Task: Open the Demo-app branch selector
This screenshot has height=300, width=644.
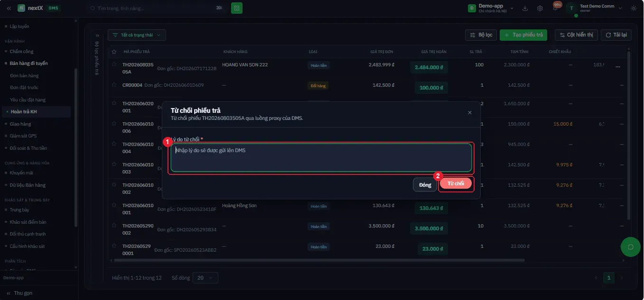Action: click(x=491, y=8)
